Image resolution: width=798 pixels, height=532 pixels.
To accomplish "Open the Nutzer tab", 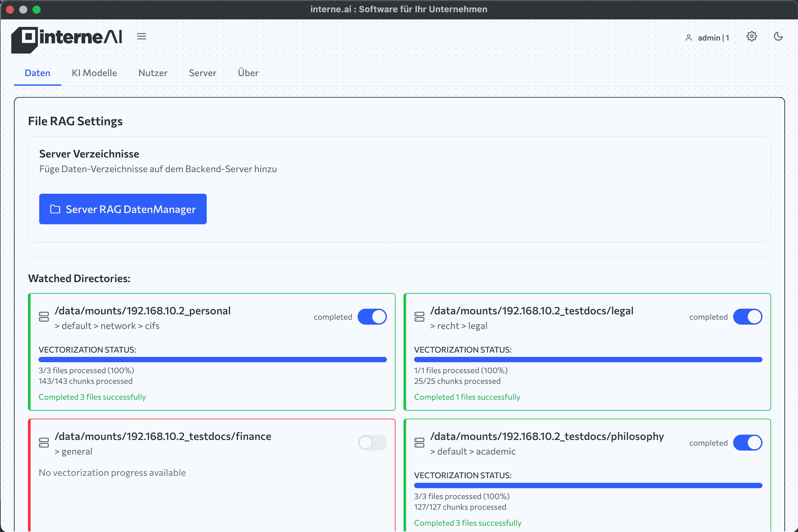I will [153, 73].
